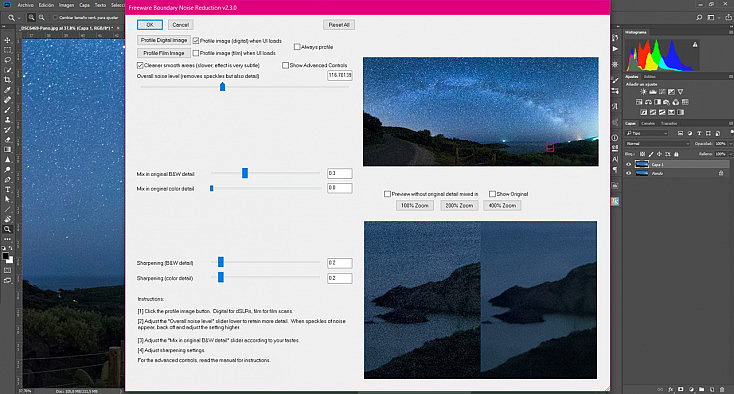Click OK in Noise Reduction dialog
The image size is (734, 394).
click(150, 25)
